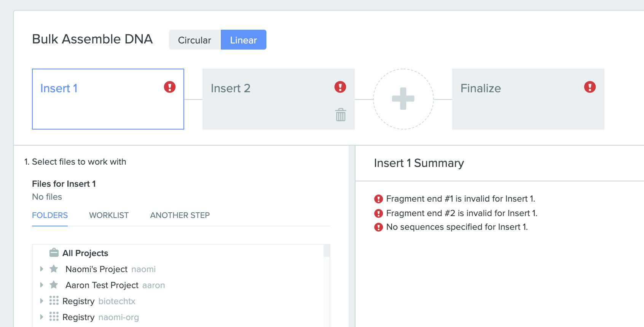Click the 'Files for Insert 1' label
This screenshot has width=644, height=327.
tap(64, 184)
